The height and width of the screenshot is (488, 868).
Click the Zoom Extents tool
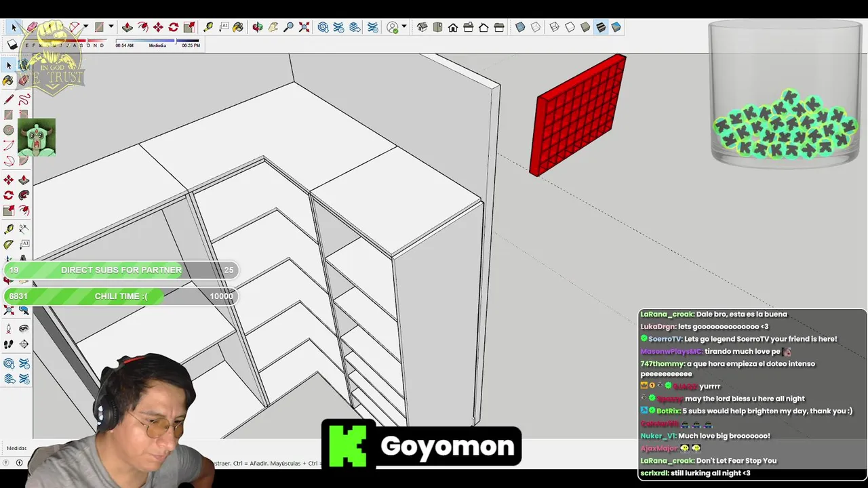304,27
